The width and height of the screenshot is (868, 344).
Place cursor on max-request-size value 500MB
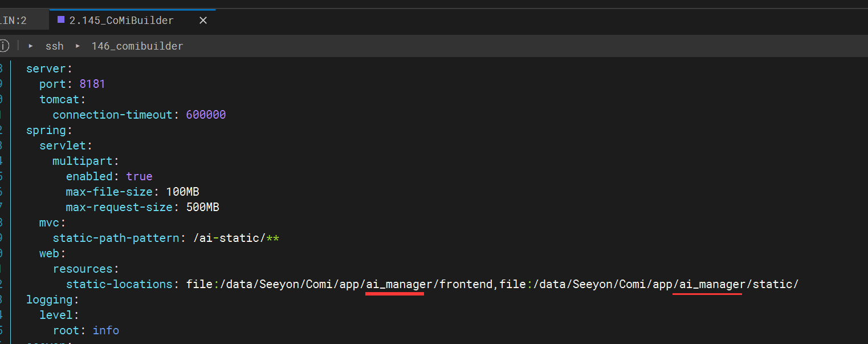pyautogui.click(x=202, y=207)
